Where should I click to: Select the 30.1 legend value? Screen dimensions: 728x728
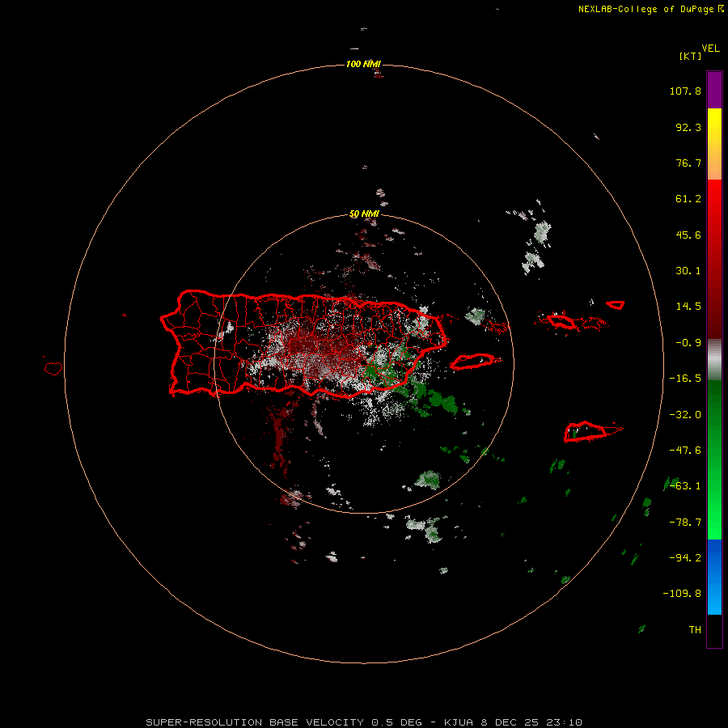pos(688,271)
